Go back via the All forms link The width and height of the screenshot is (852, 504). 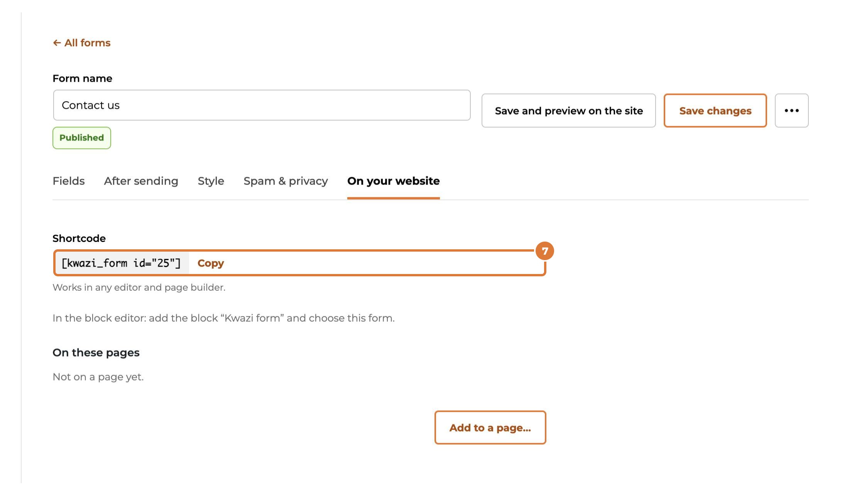[x=82, y=43]
